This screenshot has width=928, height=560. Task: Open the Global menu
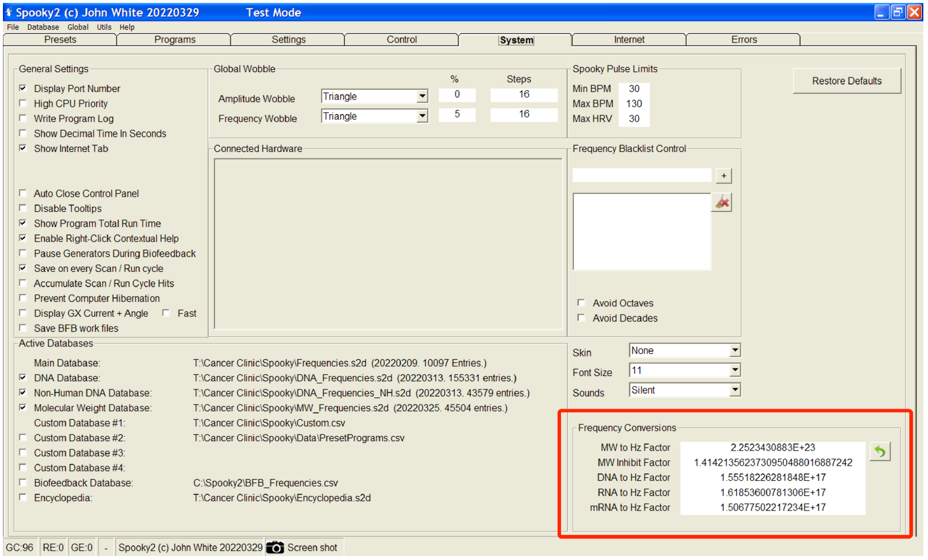pyautogui.click(x=78, y=27)
